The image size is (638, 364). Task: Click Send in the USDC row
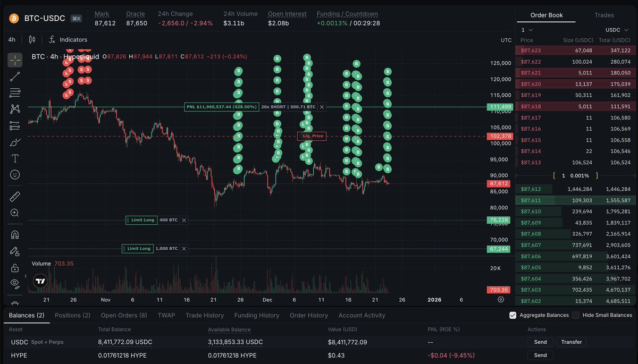pyautogui.click(x=540, y=342)
